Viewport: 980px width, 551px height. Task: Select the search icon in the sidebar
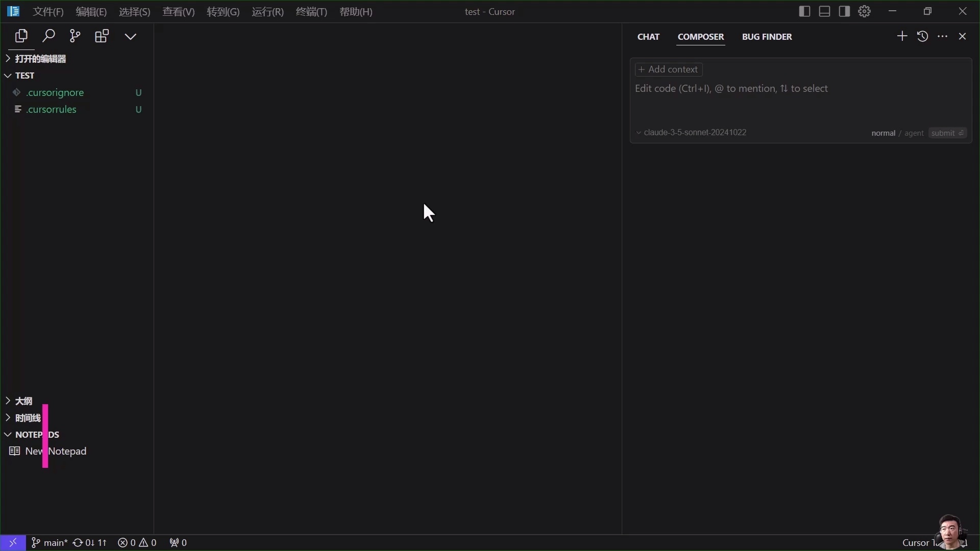click(x=48, y=36)
